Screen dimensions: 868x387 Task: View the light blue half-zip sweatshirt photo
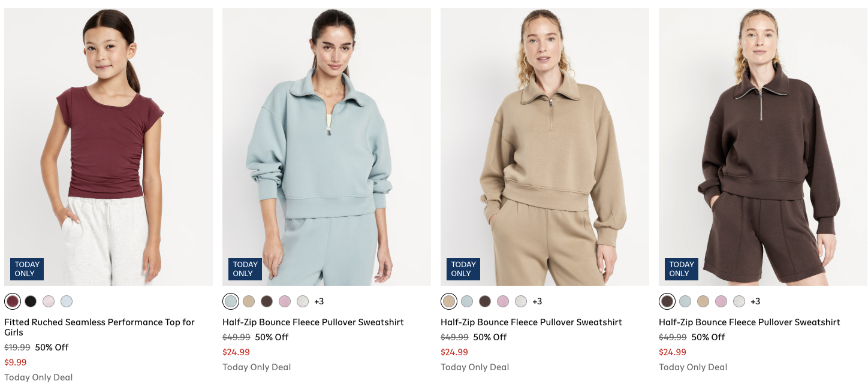point(327,146)
